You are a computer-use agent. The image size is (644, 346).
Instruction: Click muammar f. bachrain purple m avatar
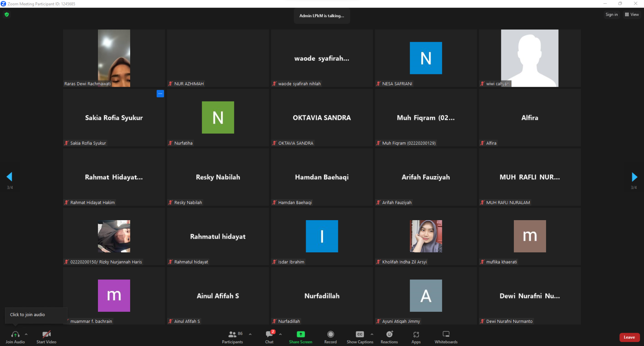tap(114, 295)
